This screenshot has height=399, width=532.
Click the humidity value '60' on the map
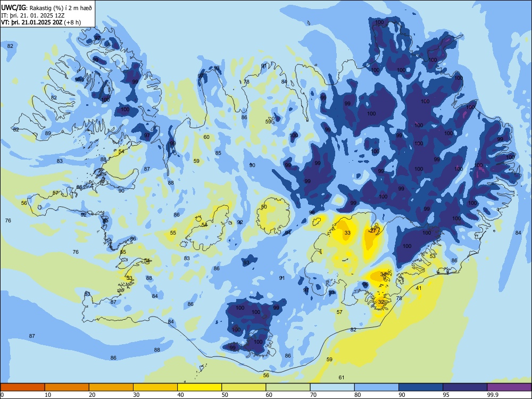point(206,137)
